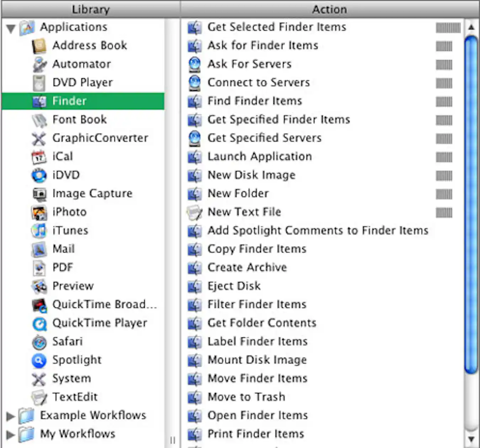Expand the Example Workflows folder
This screenshot has height=448, width=480.
pos(11,416)
